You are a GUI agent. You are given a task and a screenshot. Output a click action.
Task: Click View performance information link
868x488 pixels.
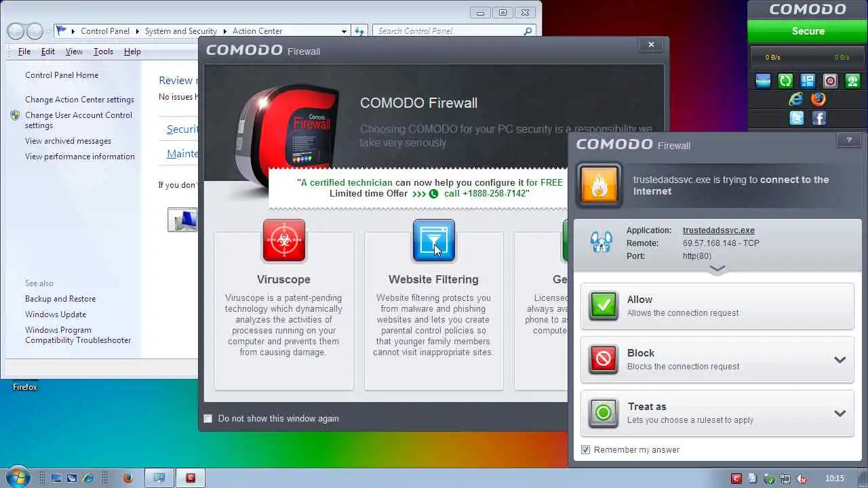click(80, 157)
